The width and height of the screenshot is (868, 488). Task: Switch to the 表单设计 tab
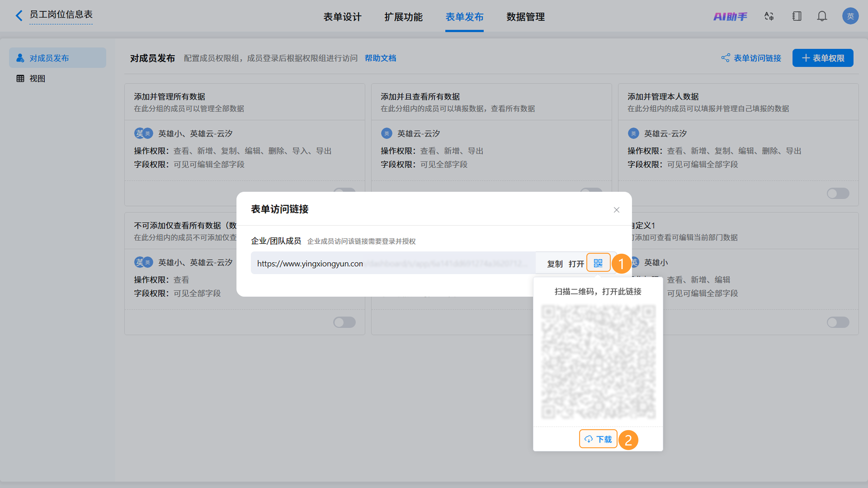coord(342,17)
